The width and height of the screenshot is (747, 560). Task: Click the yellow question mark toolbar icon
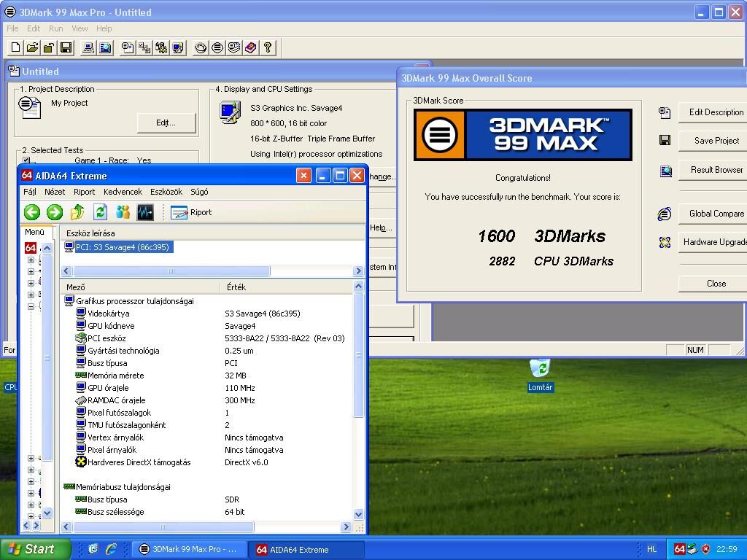268,47
